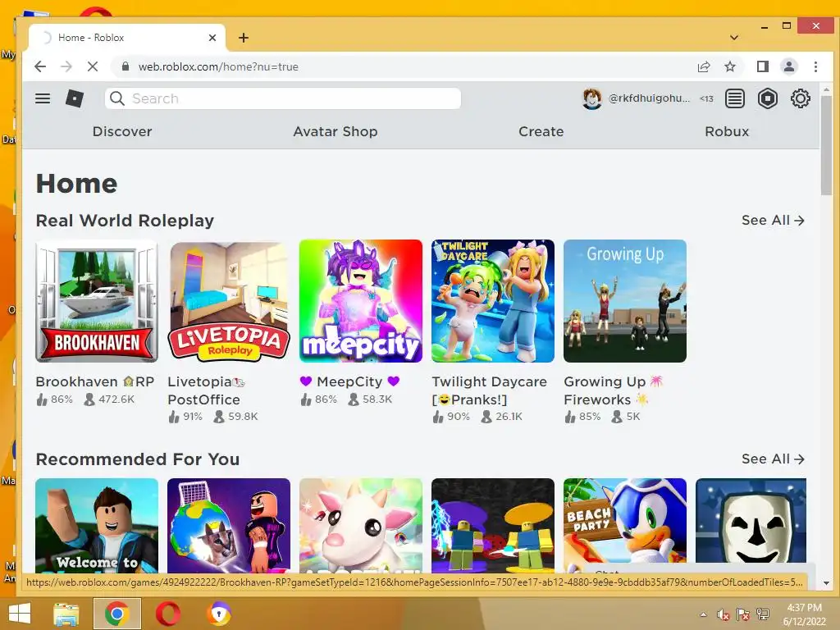This screenshot has height=630, width=840.
Task: Expand the tab search chevron
Action: 734,38
